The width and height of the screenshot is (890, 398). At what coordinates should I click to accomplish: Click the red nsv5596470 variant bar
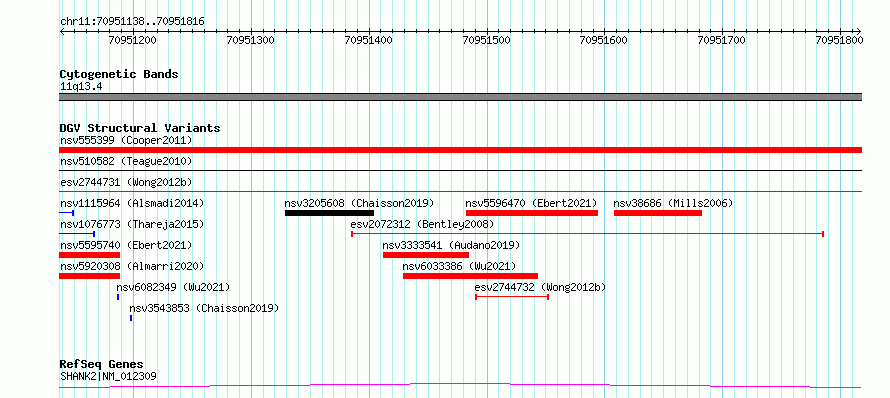532,213
